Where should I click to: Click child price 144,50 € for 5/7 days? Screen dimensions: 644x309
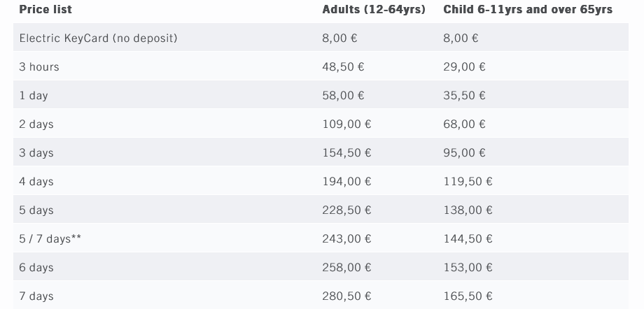(468, 239)
